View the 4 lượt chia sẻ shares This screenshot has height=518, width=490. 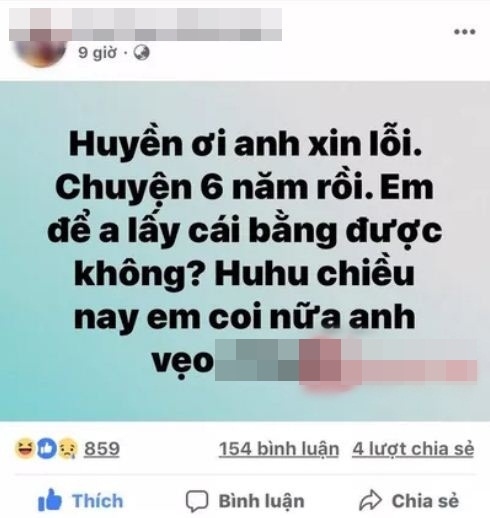click(x=413, y=449)
